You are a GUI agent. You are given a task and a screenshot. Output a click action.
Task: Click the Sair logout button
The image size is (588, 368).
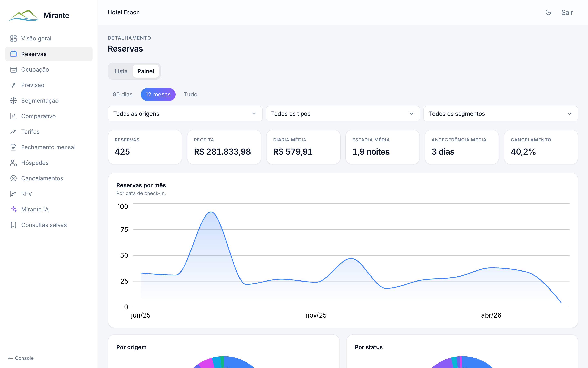(x=567, y=12)
